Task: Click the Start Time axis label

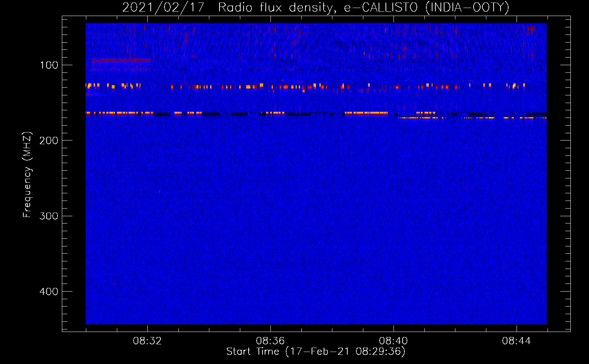Action: tap(316, 352)
